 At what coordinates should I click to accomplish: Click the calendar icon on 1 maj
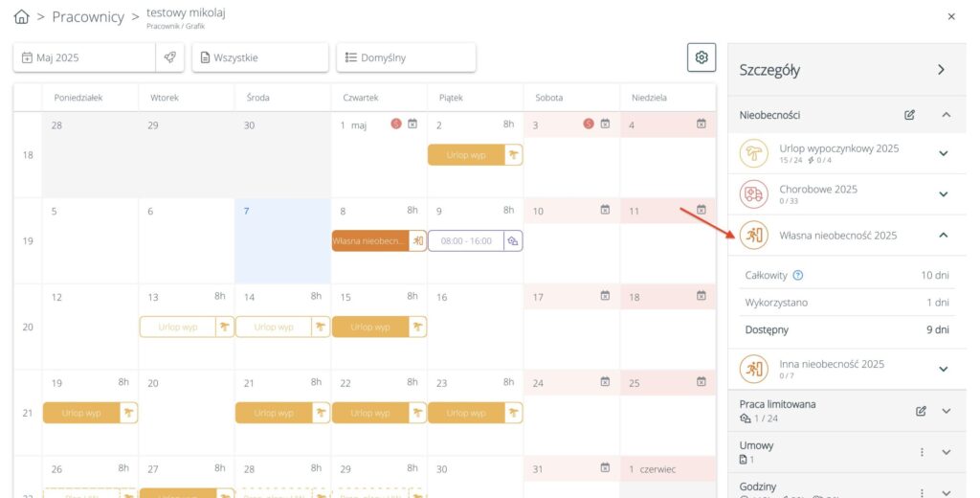click(x=412, y=124)
